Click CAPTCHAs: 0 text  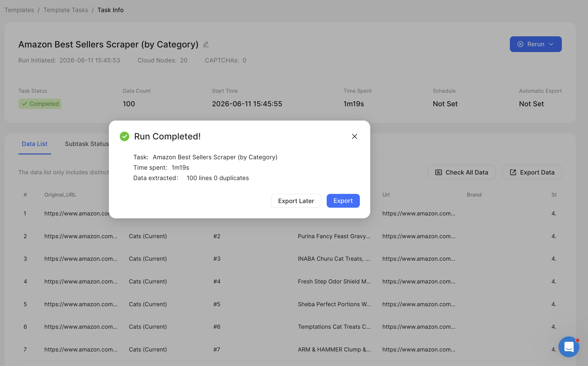[x=226, y=60]
